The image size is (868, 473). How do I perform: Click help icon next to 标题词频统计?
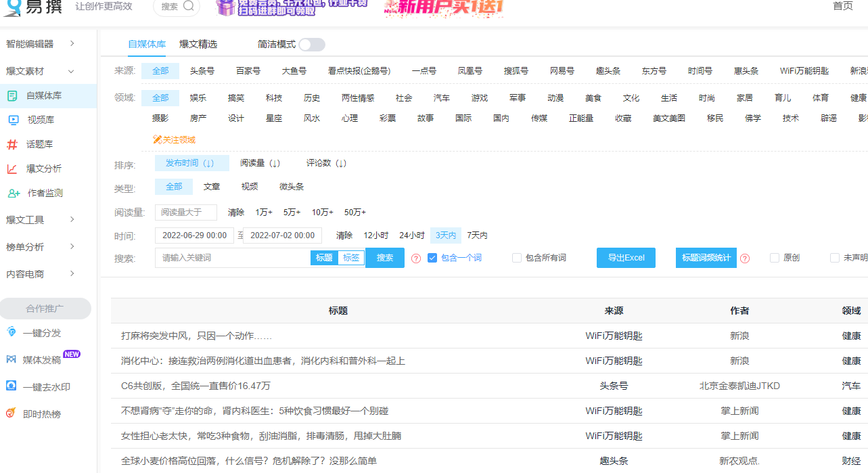click(745, 258)
